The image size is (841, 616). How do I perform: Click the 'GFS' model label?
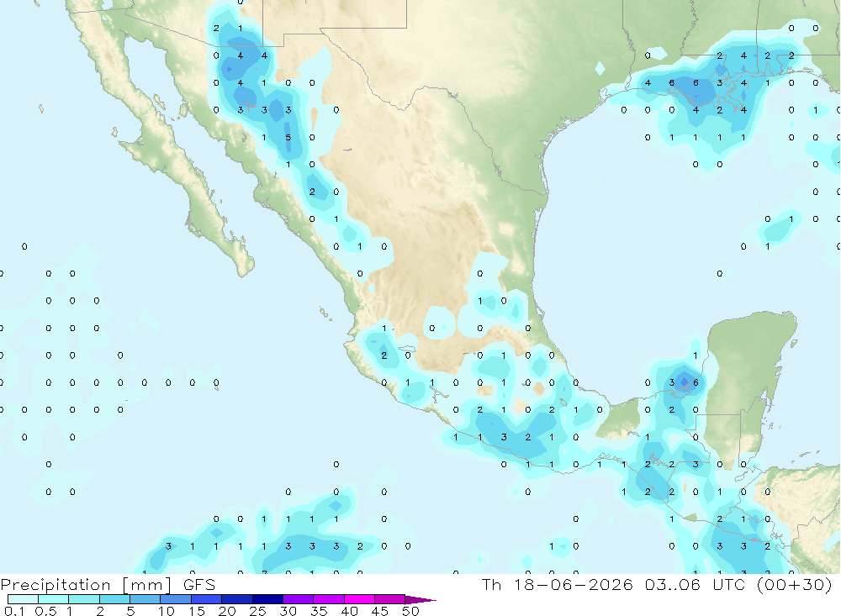[199, 584]
